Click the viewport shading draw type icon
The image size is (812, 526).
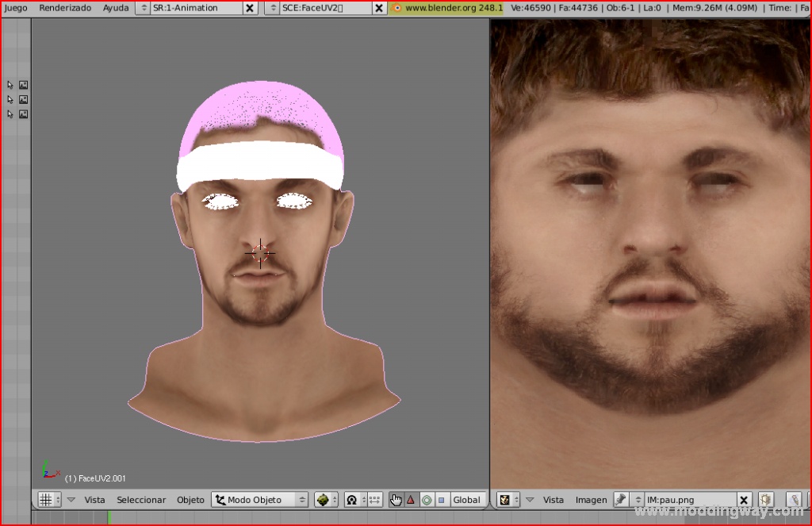[325, 500]
